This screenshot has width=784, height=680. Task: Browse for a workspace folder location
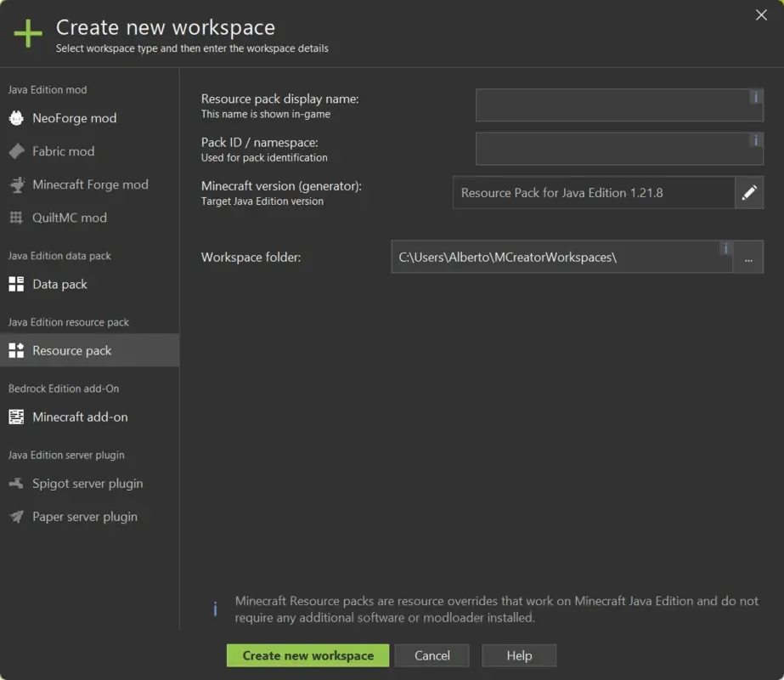[x=749, y=257]
